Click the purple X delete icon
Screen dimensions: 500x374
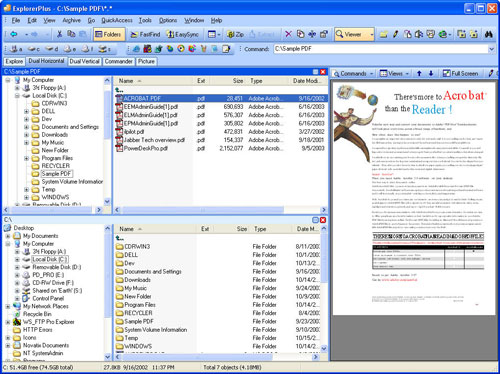[x=289, y=34]
